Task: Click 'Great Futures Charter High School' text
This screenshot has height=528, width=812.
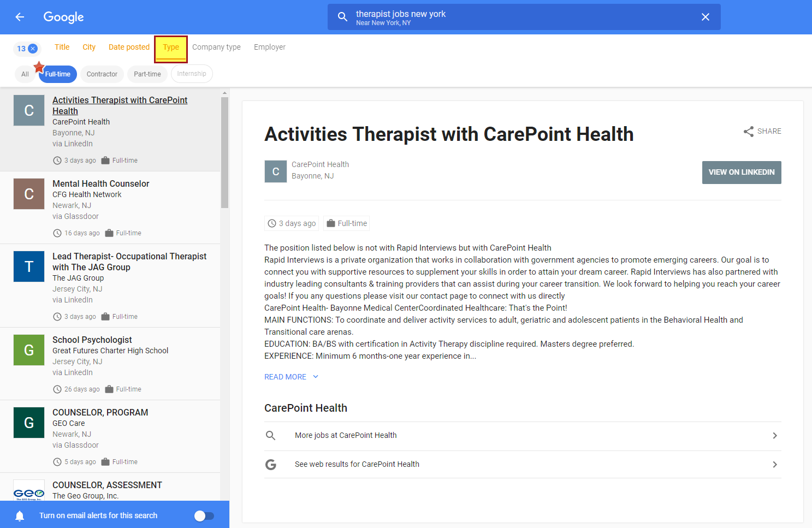Action: pos(110,351)
